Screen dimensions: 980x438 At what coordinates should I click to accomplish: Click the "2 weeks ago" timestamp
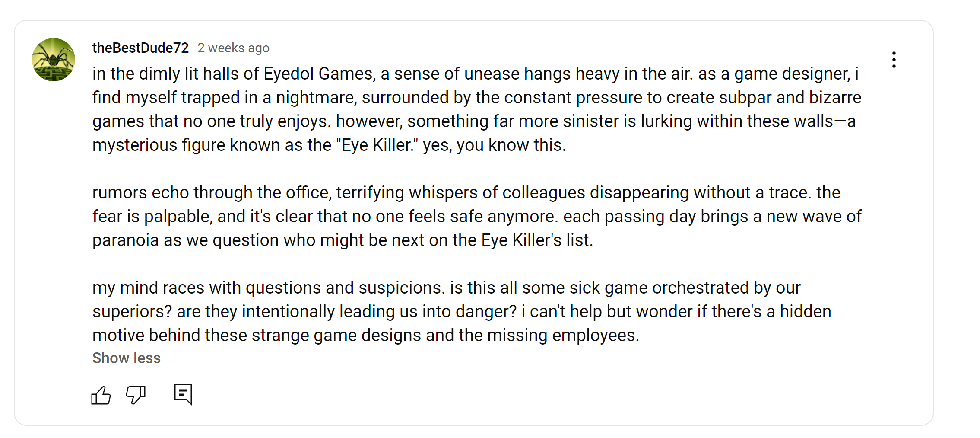coord(233,48)
